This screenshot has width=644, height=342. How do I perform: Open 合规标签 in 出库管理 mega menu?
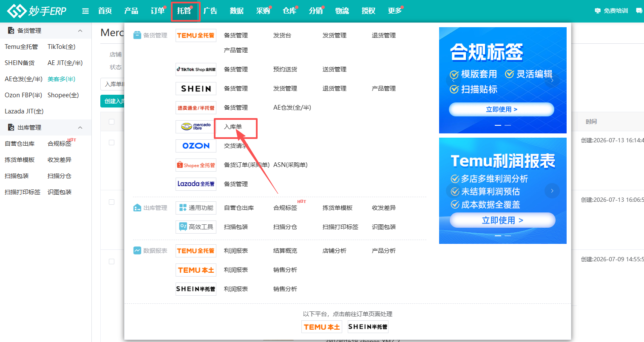pyautogui.click(x=285, y=208)
